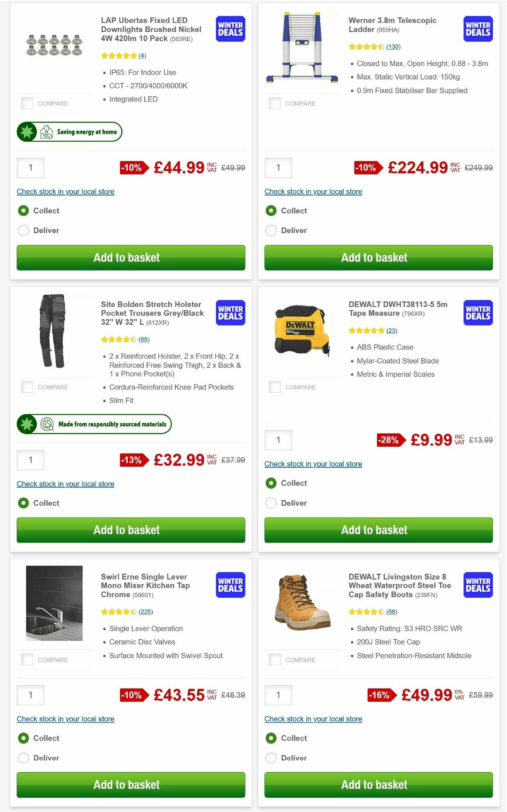The width and height of the screenshot is (507, 812).
Task: Click the Winter Deals badge on the kitchen tap
Action: [230, 585]
